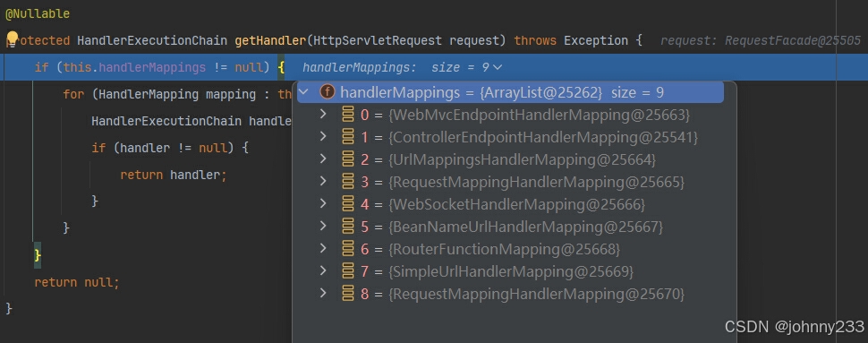Click the getHandler method name
Screen dimensions: 868x343
pos(270,40)
